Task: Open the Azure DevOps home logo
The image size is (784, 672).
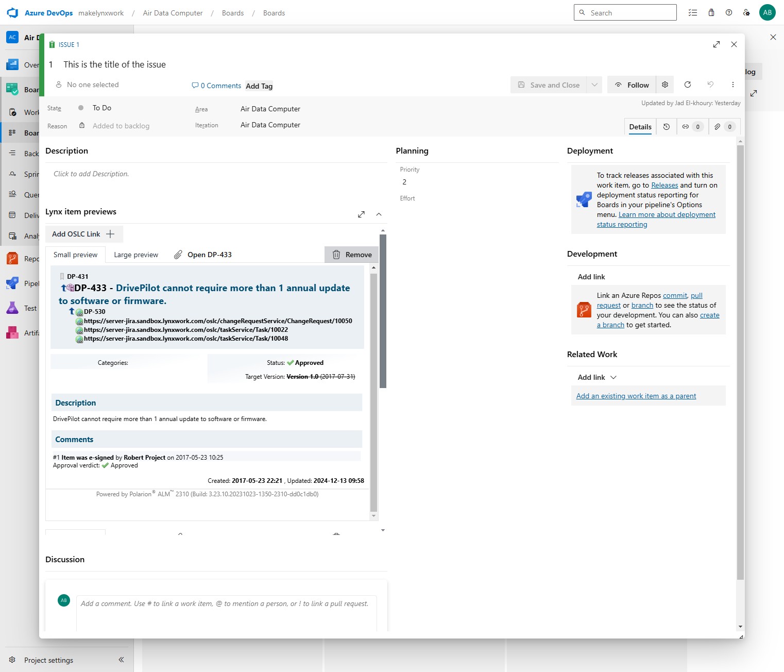Action: (13, 13)
